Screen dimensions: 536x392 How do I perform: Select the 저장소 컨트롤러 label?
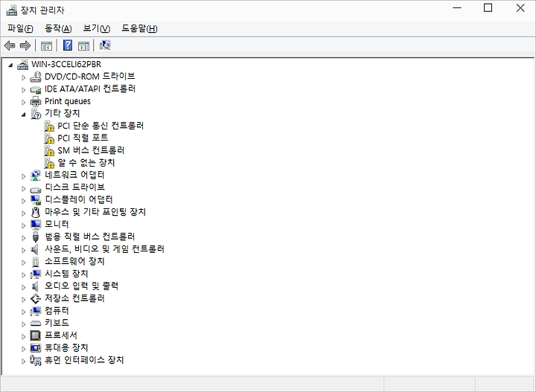pos(74,299)
